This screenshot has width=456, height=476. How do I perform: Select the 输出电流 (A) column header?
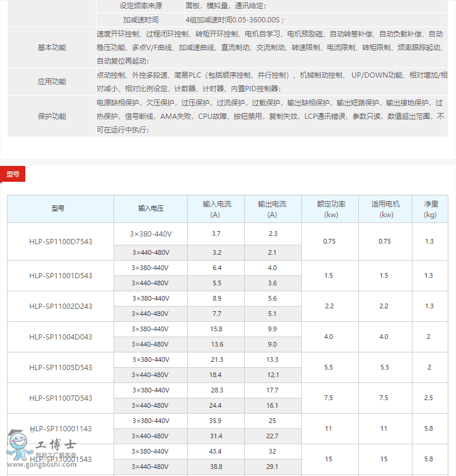click(272, 209)
